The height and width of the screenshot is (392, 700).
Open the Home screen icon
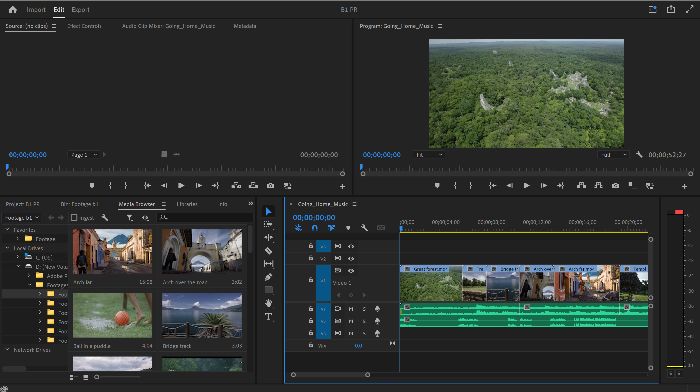point(12,9)
